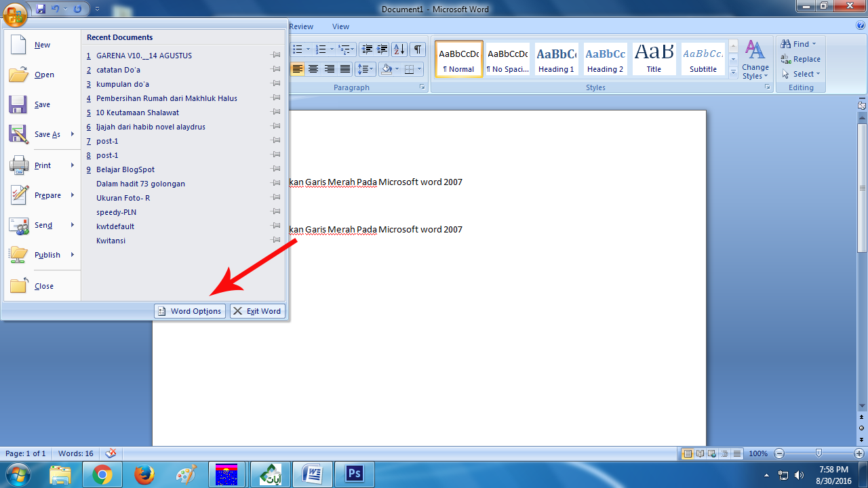Viewport: 868px width, 488px height.
Task: Click the 100% zoom level button
Action: click(x=758, y=453)
